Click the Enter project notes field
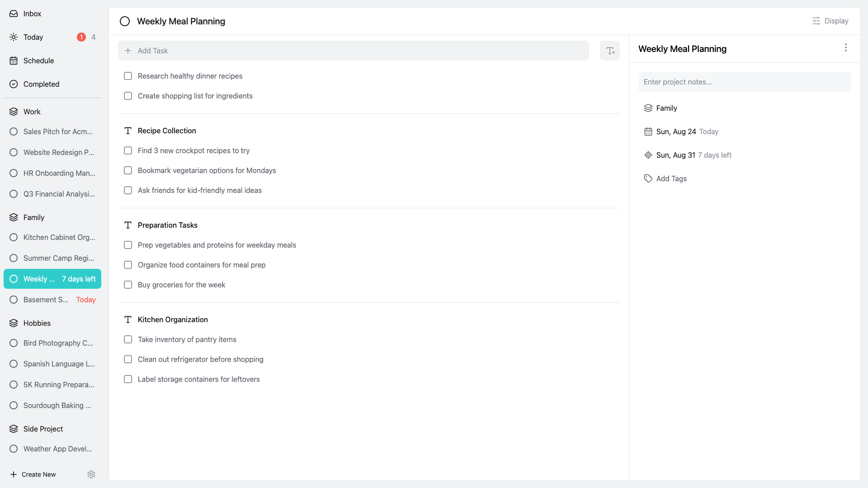The height and width of the screenshot is (488, 868). point(745,82)
